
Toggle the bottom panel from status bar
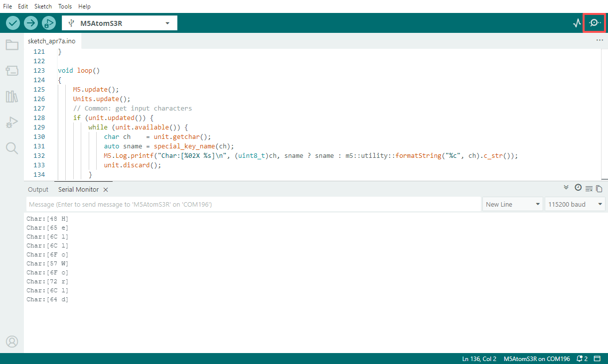tap(597, 359)
